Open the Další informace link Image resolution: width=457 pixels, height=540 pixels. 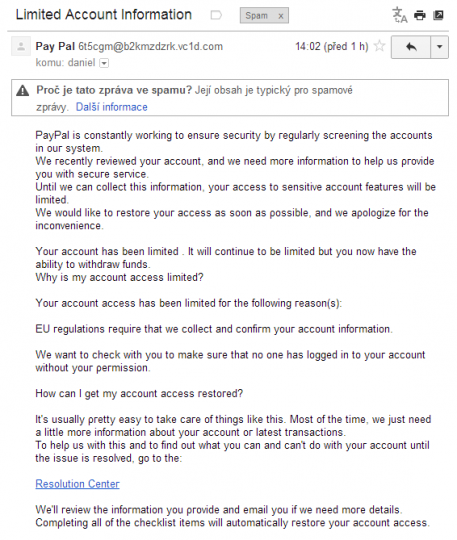(112, 107)
